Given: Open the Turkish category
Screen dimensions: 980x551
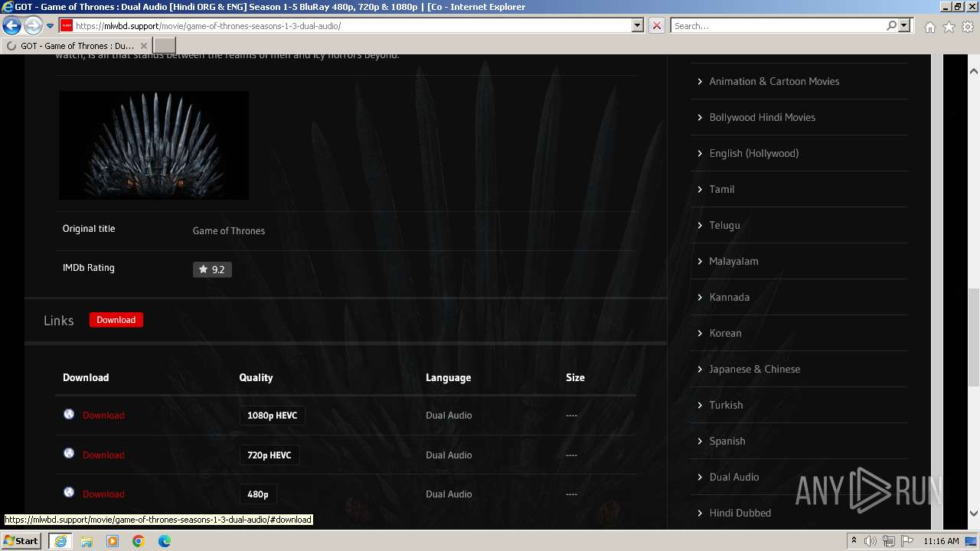Looking at the screenshot, I should (x=726, y=405).
